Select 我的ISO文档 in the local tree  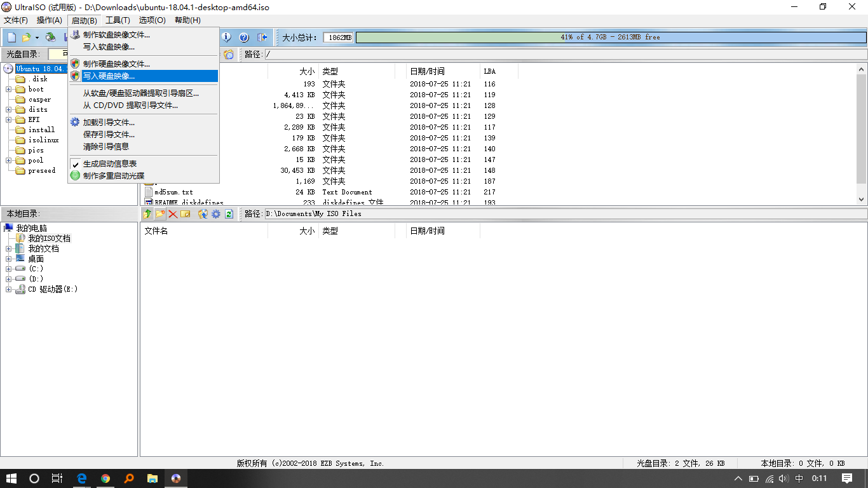(50, 239)
